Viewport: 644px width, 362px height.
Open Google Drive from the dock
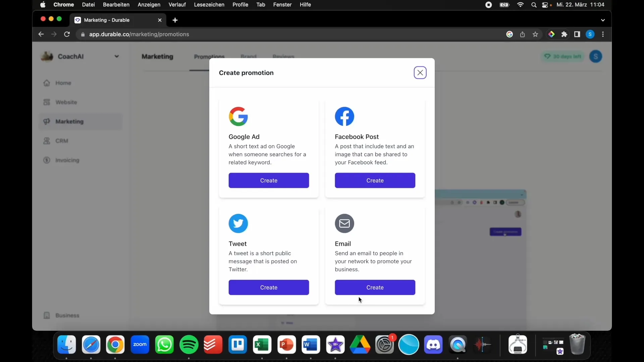click(360, 345)
